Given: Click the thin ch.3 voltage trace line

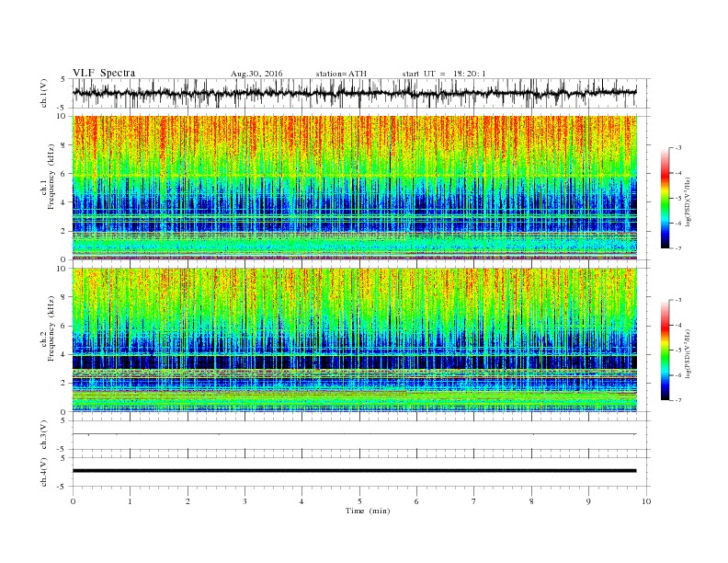Looking at the screenshot, I should point(354,434).
